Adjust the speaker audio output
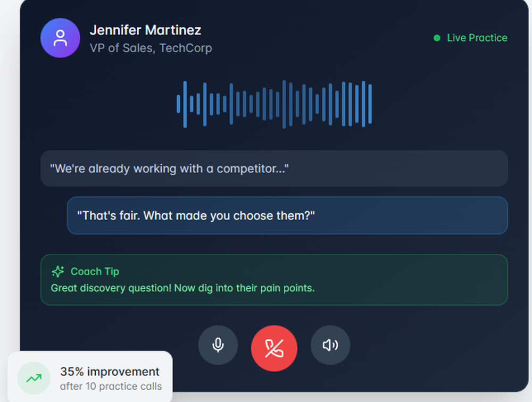 click(x=330, y=345)
